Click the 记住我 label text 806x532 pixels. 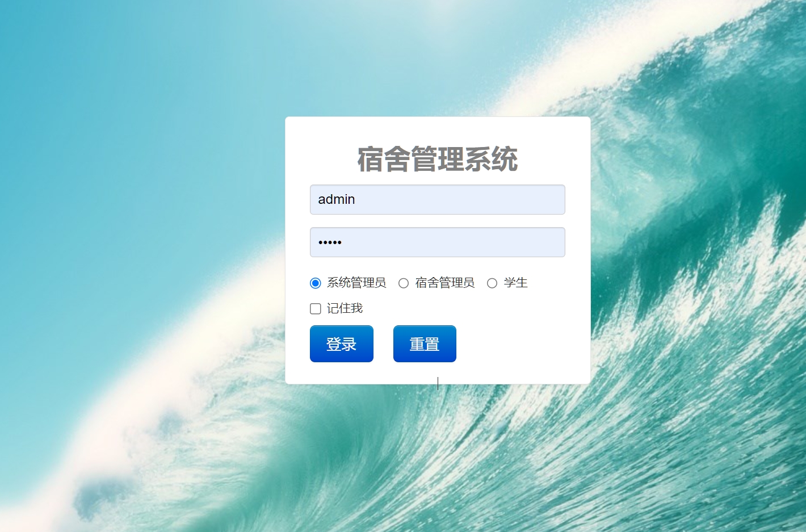pos(345,308)
